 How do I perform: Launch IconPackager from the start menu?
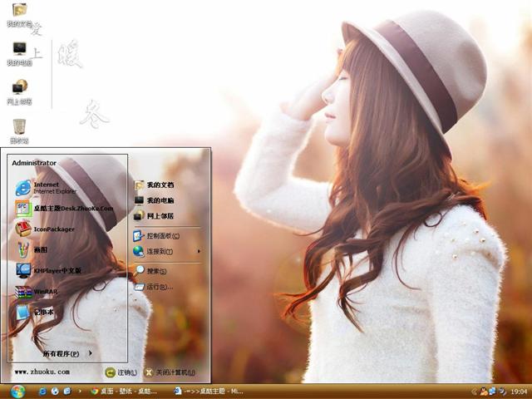[x=45, y=229]
